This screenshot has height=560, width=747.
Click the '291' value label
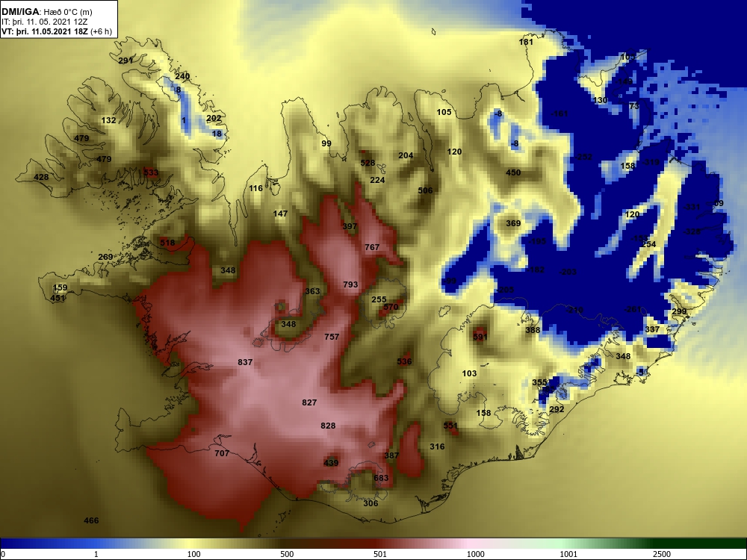pyautogui.click(x=125, y=61)
